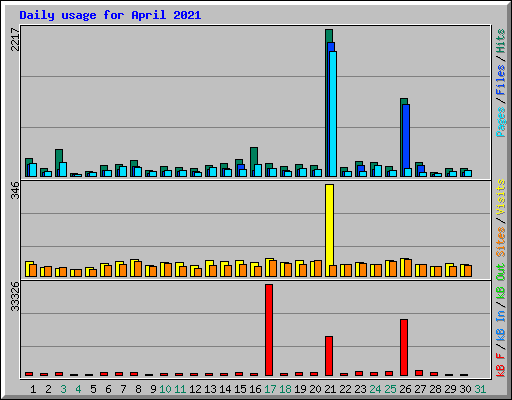Click the orange 'Sites' legend label
Viewport: 512px width, 400px height.
[x=500, y=242]
